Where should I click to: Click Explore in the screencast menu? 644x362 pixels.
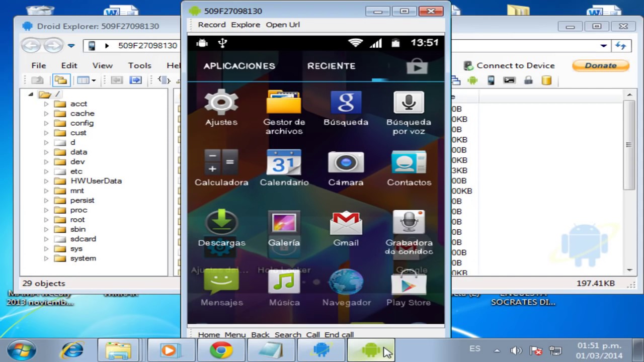coord(246,25)
